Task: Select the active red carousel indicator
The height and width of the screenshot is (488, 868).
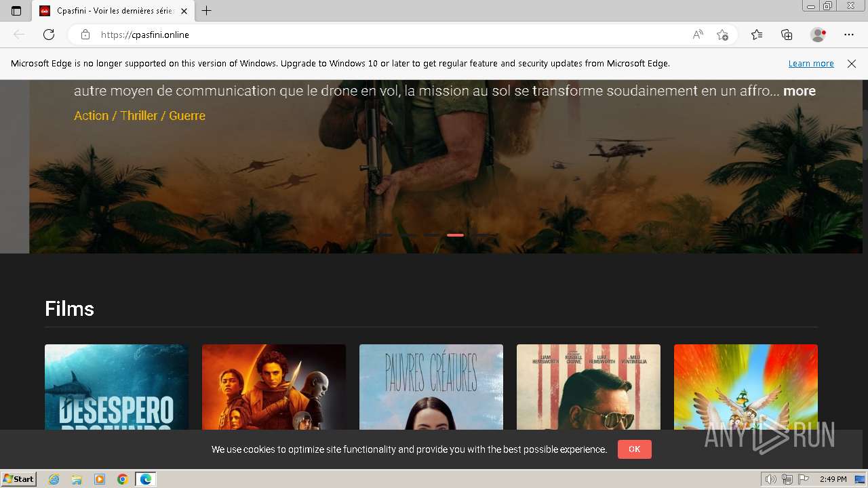Action: point(456,235)
